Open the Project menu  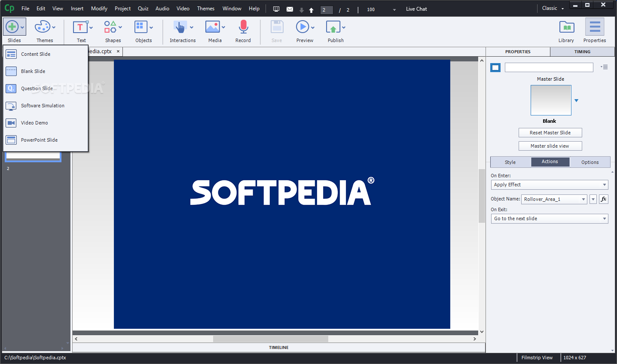pos(122,9)
